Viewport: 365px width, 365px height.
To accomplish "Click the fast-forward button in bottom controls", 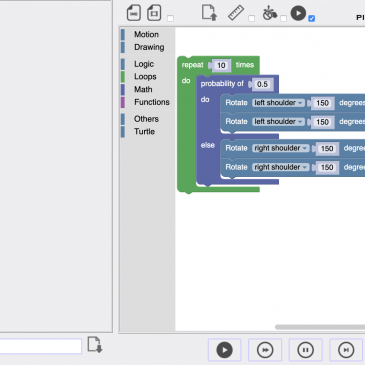I will pos(265,350).
